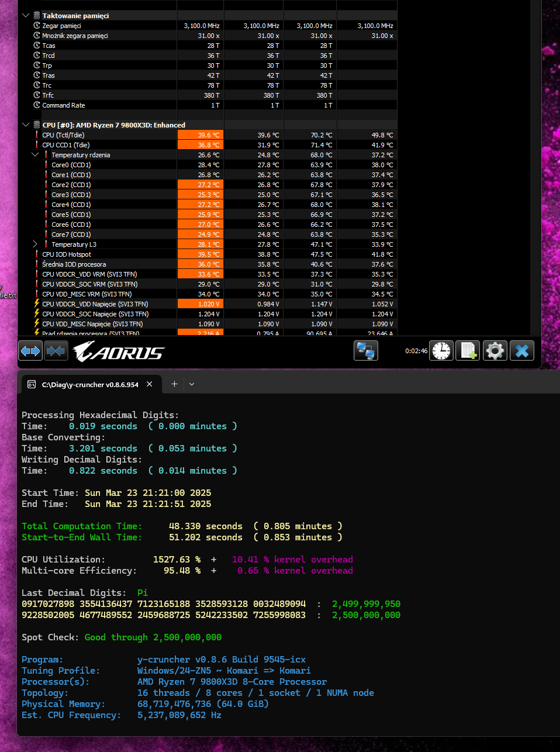Collapse the Taktowanie pamięci section
Viewport: 560px width, 752px height.
tap(26, 16)
